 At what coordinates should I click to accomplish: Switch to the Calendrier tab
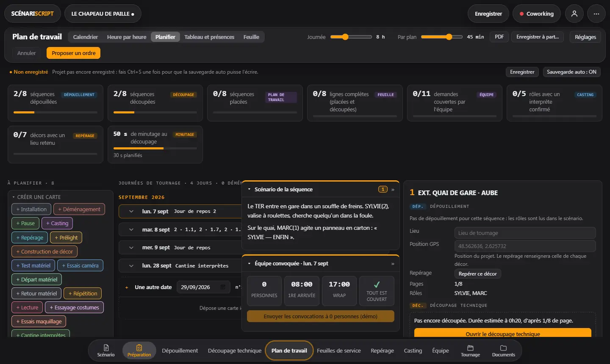[x=85, y=37]
